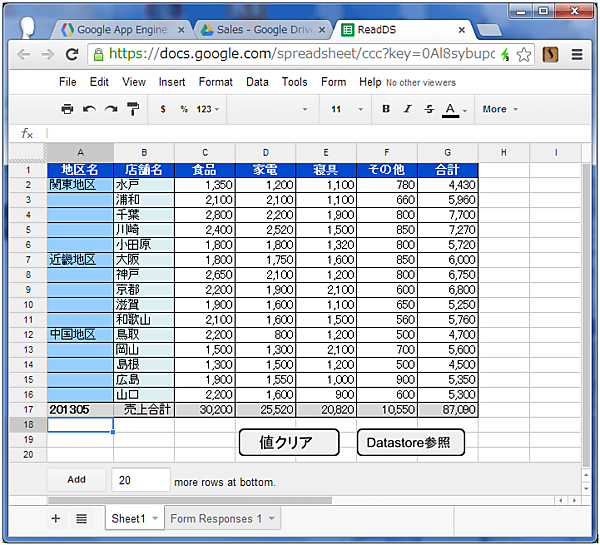
Task: Reload the page in browser
Action: (x=72, y=54)
